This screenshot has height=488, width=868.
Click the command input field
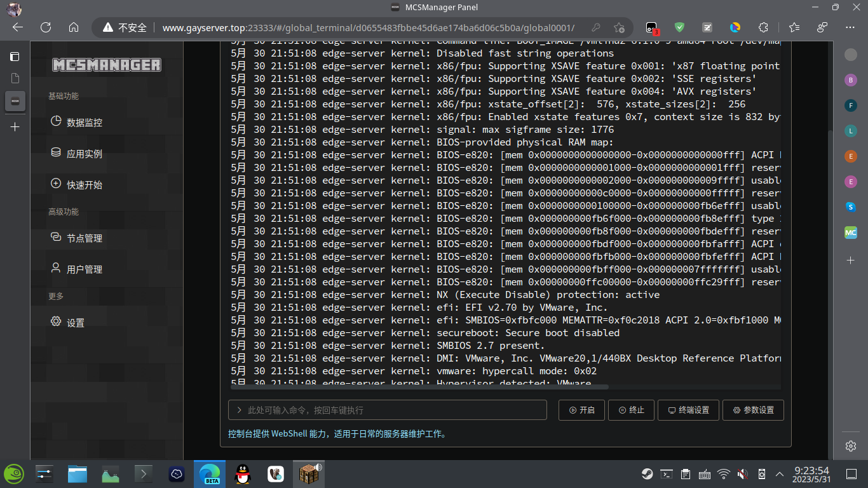387,410
